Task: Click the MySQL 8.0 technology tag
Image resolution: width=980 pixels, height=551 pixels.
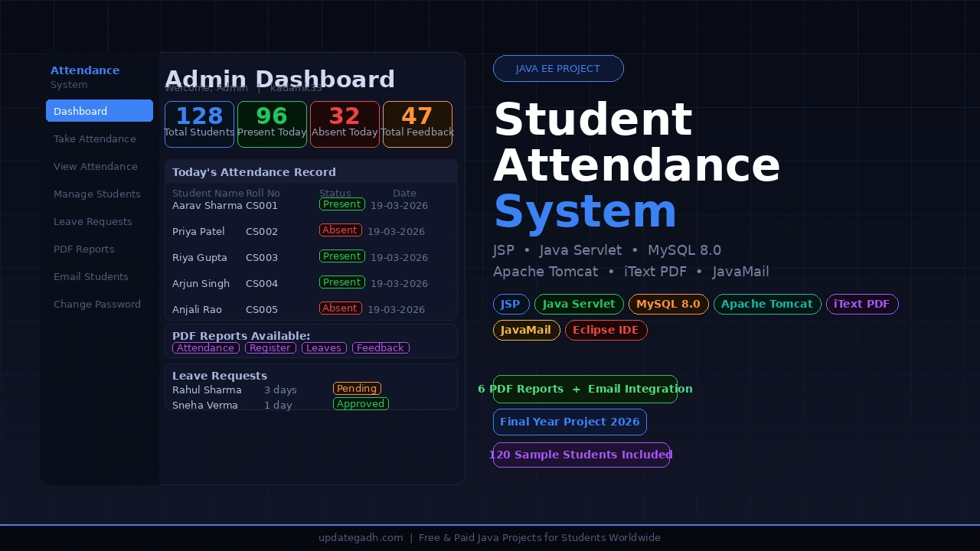Action: [x=668, y=304]
